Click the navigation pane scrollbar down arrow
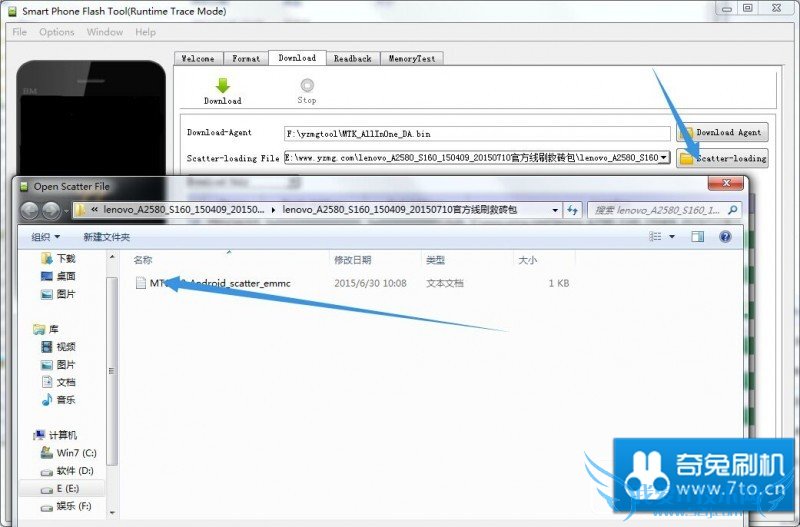 pyautogui.click(x=112, y=513)
